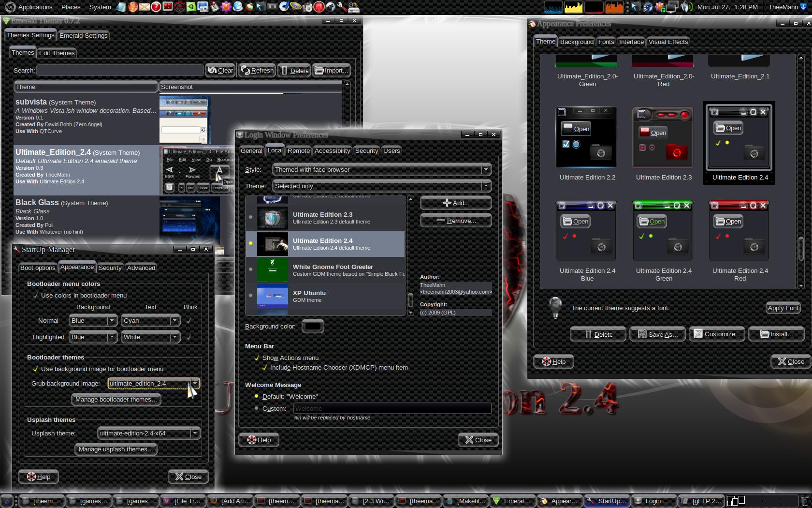Click the red round launcher in top panel

319,7
